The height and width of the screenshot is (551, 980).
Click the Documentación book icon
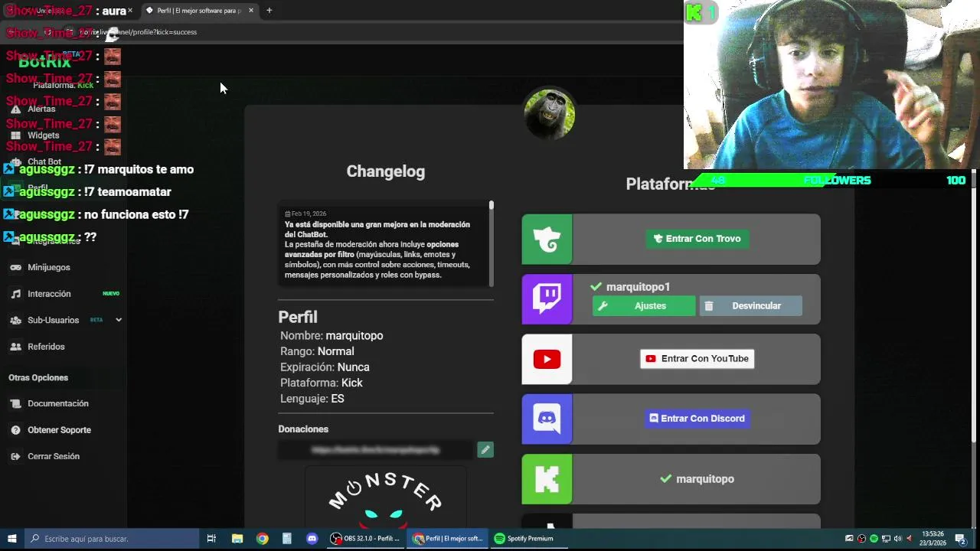(x=15, y=403)
